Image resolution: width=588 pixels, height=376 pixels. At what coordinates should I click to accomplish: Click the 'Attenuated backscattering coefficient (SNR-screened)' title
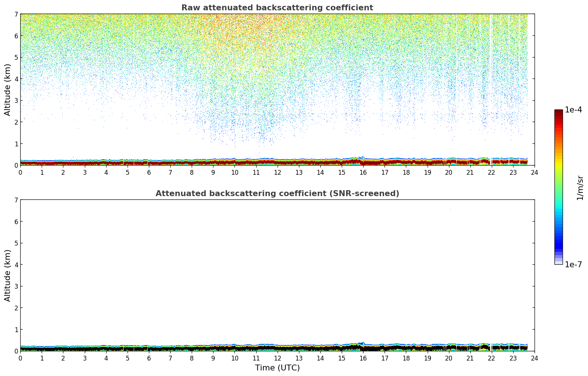coord(277,194)
